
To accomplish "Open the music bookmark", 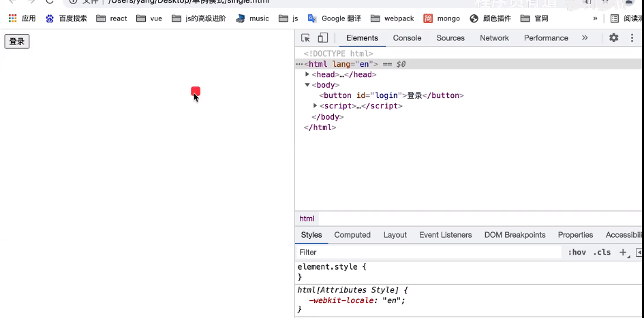I will click(253, 18).
